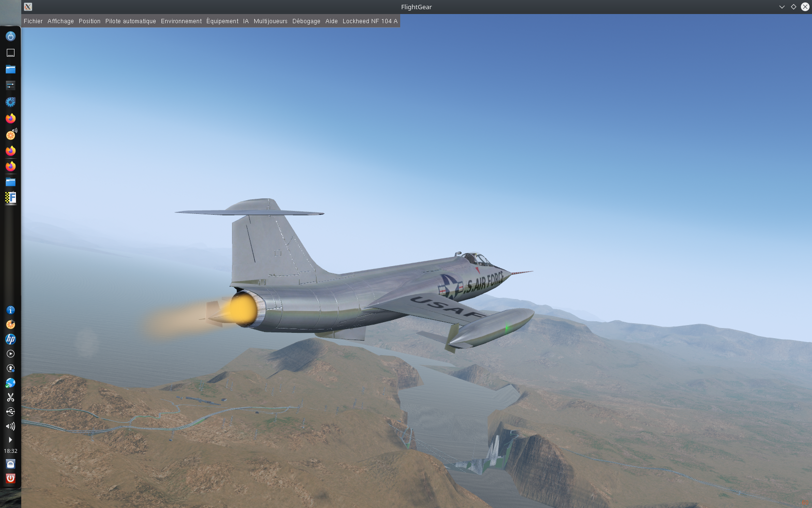Open the application launcher at the dock top

11,36
